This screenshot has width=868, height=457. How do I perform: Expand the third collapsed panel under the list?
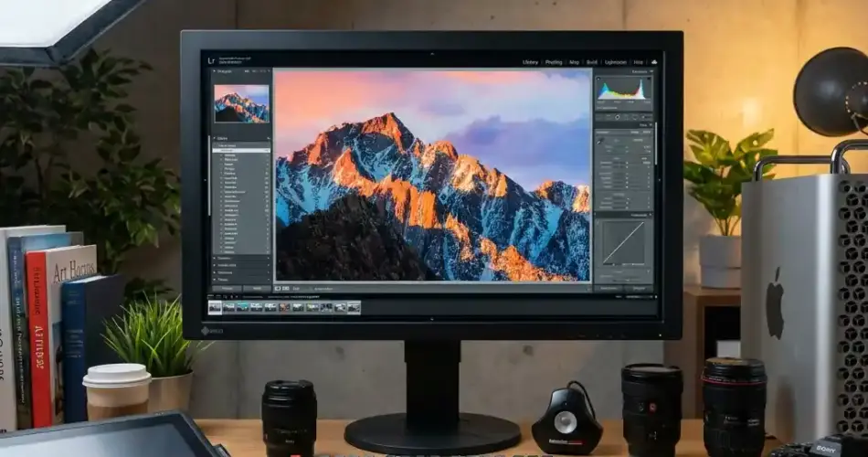214,272
